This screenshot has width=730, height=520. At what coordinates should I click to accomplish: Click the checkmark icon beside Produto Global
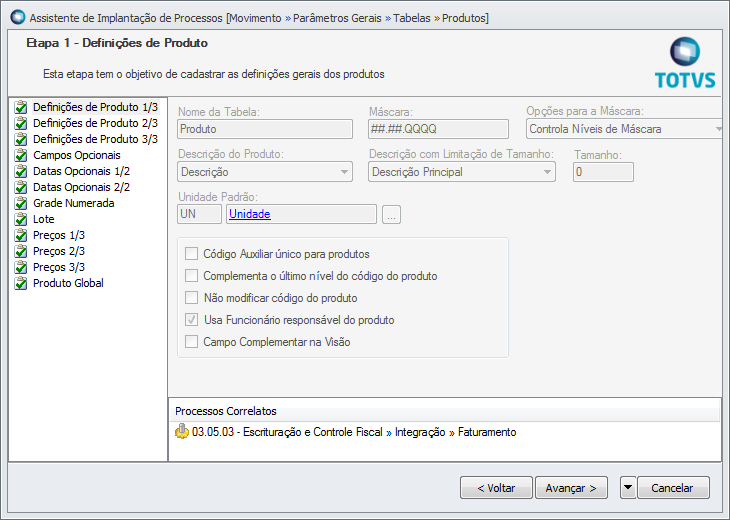point(21,283)
